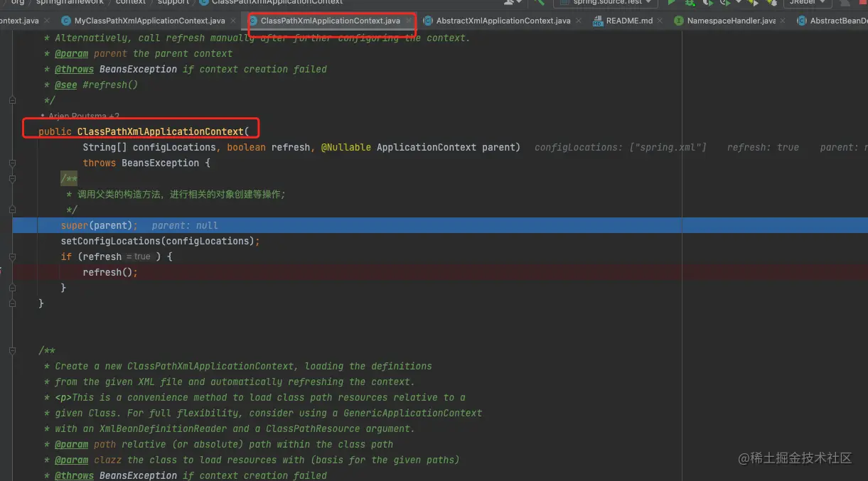Toggle the fold marker at 'throws BeansException {'

12,163
